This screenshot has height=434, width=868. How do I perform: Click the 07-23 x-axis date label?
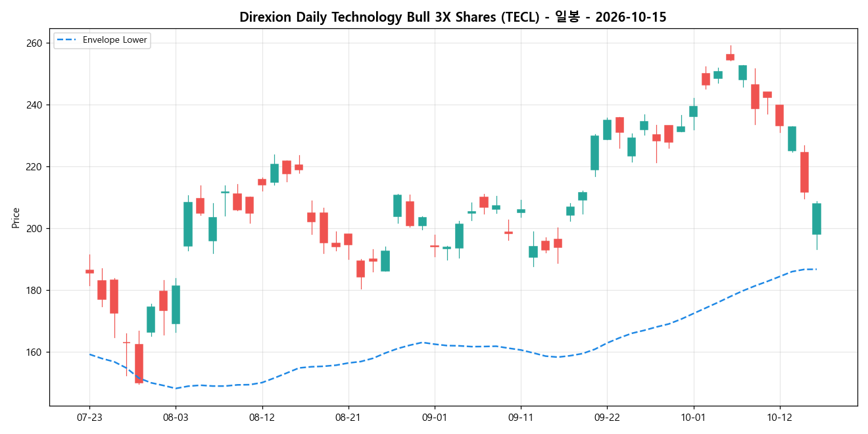click(x=89, y=418)
